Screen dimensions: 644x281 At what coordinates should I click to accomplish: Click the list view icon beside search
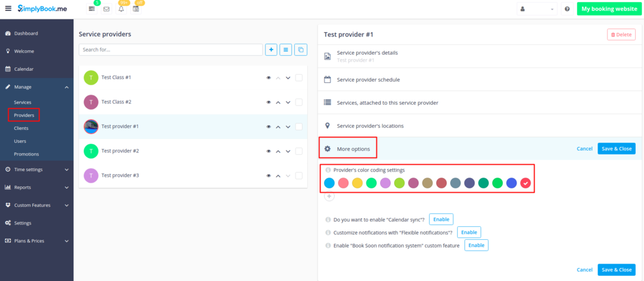[x=286, y=50]
